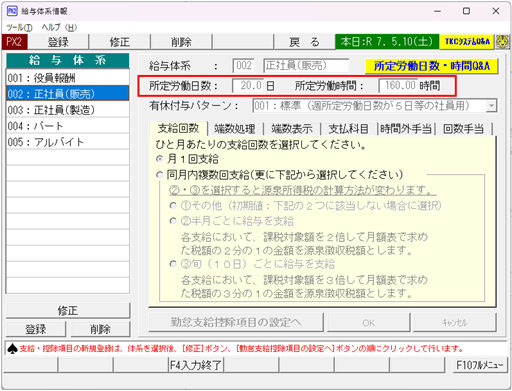Screen dimensions: 512x391
Task: Close the 給与体系情報 window
Action: point(496,11)
